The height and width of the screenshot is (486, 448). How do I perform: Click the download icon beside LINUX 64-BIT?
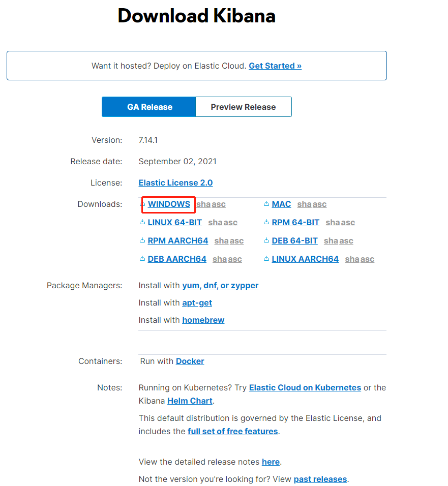pyautogui.click(x=142, y=223)
